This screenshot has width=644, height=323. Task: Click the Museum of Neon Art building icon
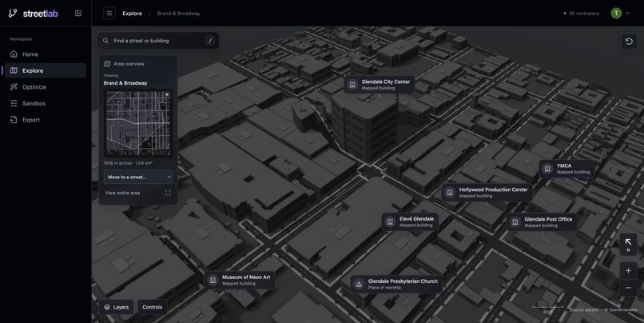[213, 280]
